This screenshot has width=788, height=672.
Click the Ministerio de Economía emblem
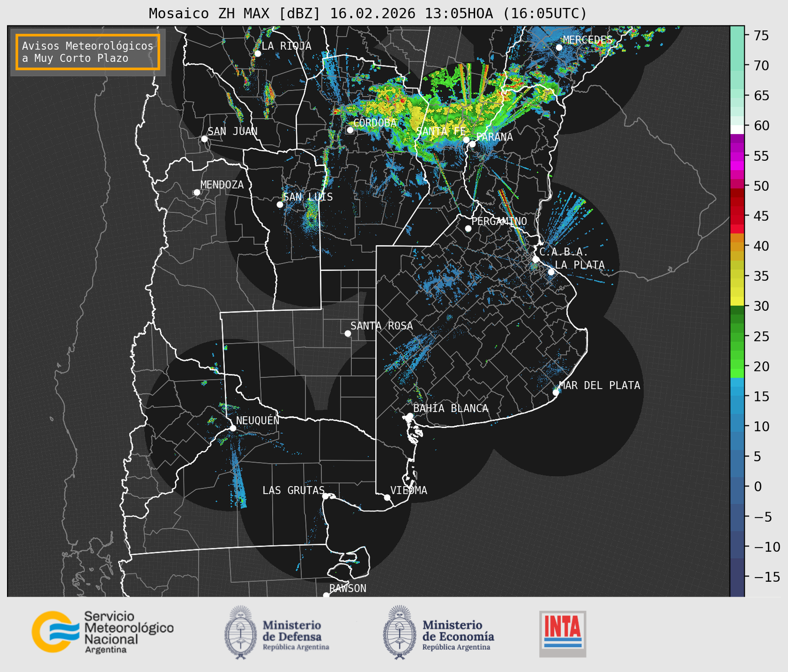coord(399,633)
